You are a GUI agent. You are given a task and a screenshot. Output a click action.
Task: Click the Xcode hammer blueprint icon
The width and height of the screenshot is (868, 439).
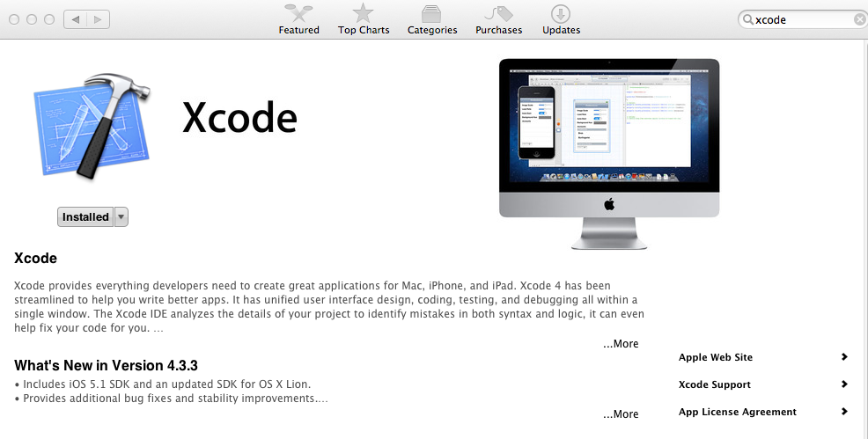pyautogui.click(x=92, y=126)
